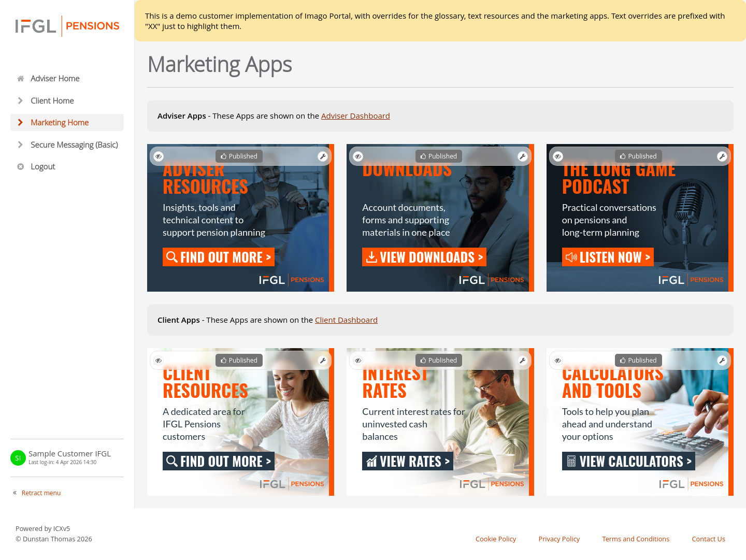Click the Long Game Podcast card image
This screenshot has width=746, height=560.
click(x=640, y=218)
